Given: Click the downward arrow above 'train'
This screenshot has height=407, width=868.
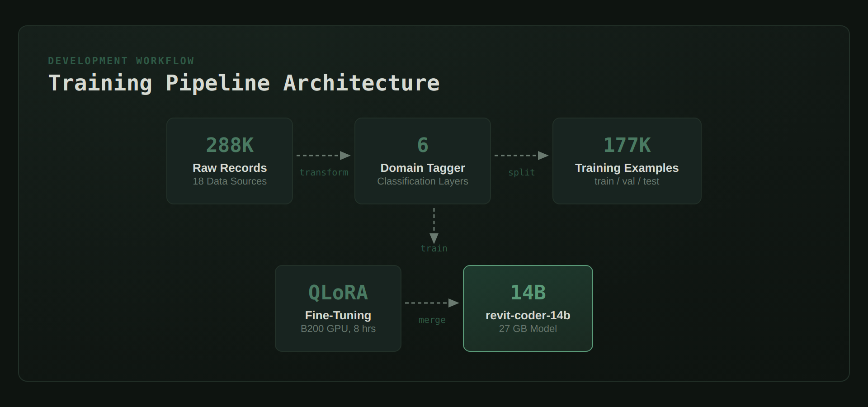Looking at the screenshot, I should [434, 226].
